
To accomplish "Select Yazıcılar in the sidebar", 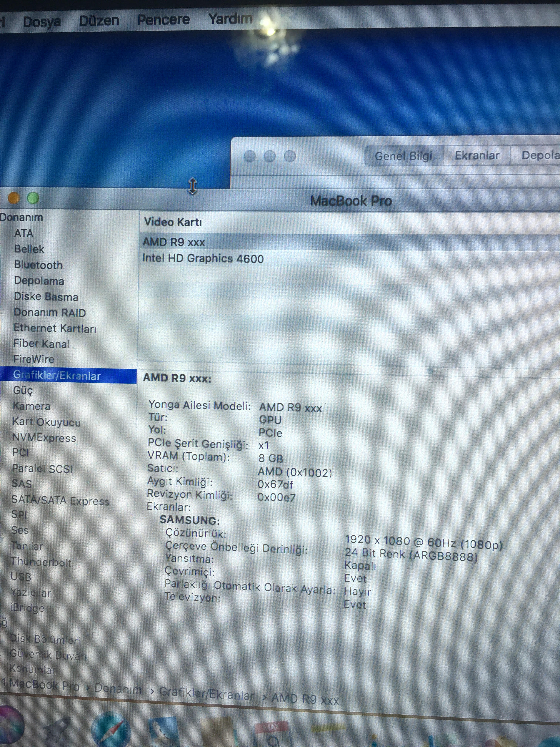I will 30,593.
